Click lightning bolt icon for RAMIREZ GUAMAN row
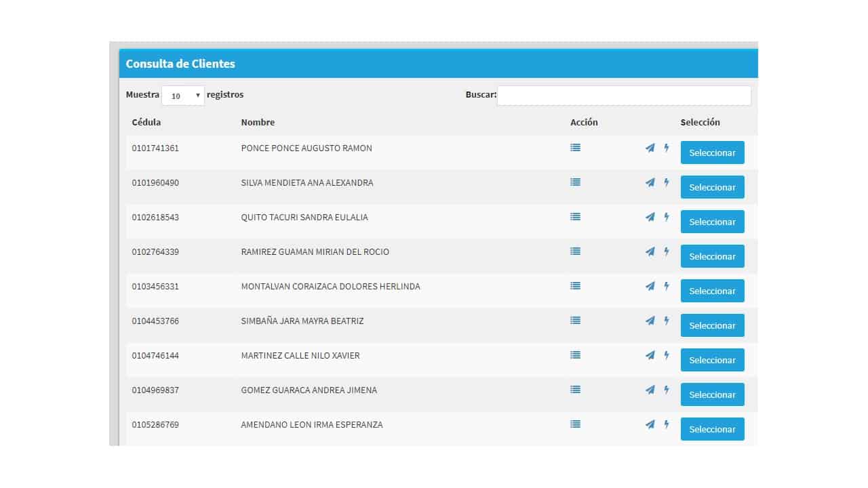The image size is (868, 488). coord(666,251)
